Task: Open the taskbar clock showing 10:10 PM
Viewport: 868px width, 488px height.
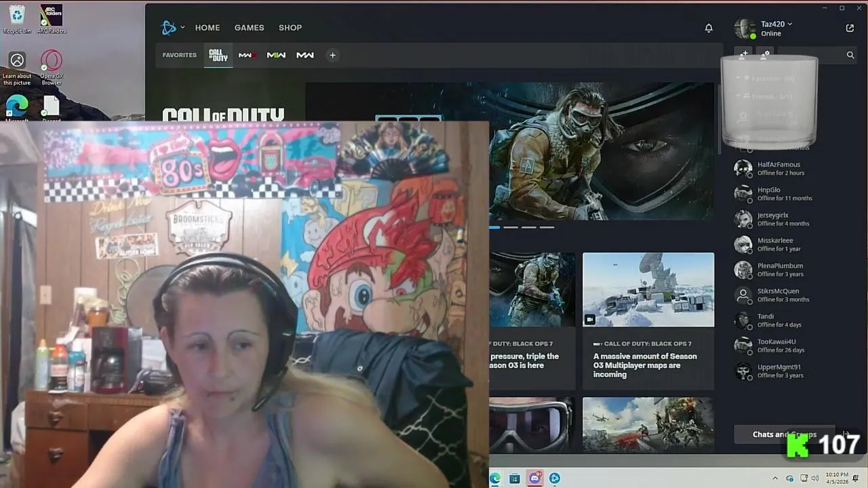Action: pos(837,479)
